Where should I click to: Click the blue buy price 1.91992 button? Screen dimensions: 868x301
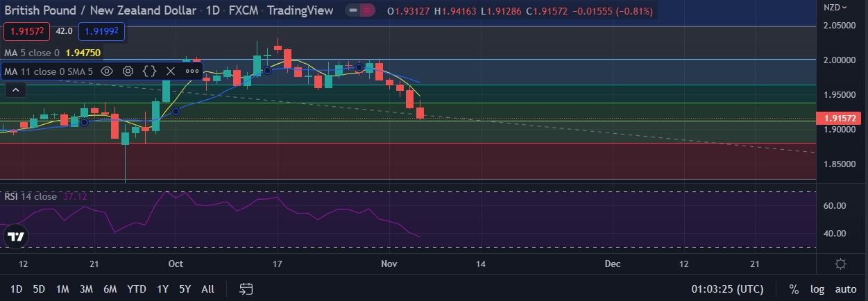tap(102, 31)
